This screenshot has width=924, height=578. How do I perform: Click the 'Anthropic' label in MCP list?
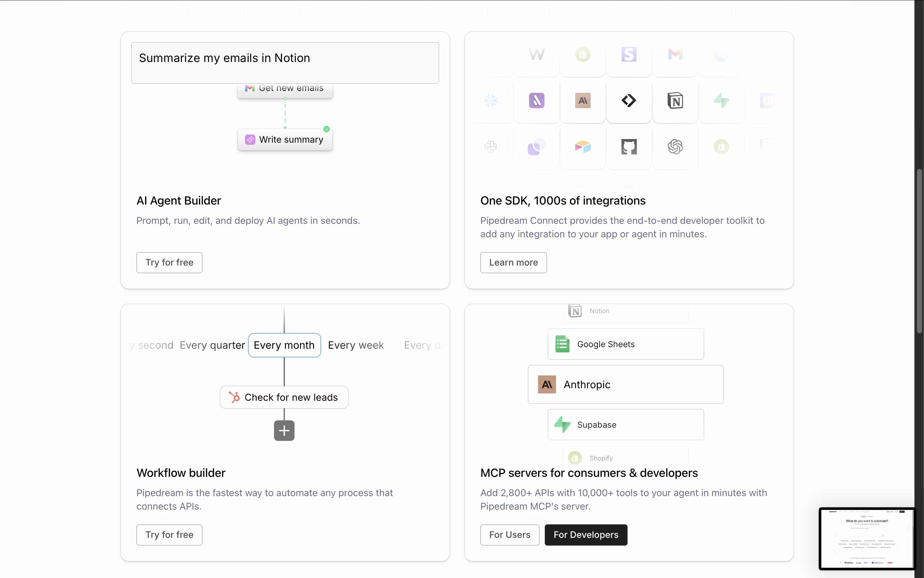click(587, 385)
